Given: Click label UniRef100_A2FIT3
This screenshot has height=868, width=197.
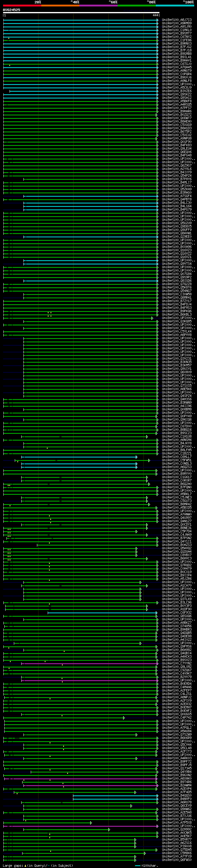Looking at the screenshot, I should tap(177, 751).
